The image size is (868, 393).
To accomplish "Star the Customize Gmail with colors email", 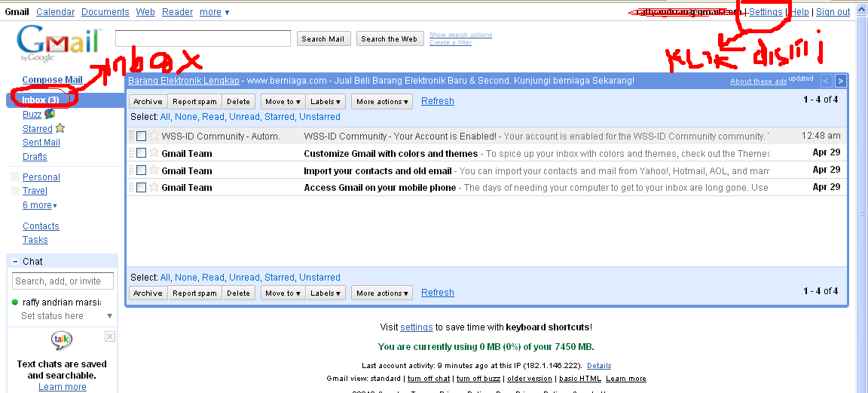I will point(154,153).
